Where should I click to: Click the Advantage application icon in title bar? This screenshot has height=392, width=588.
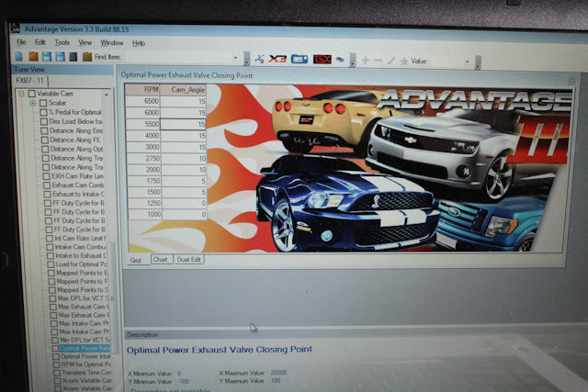click(x=16, y=28)
